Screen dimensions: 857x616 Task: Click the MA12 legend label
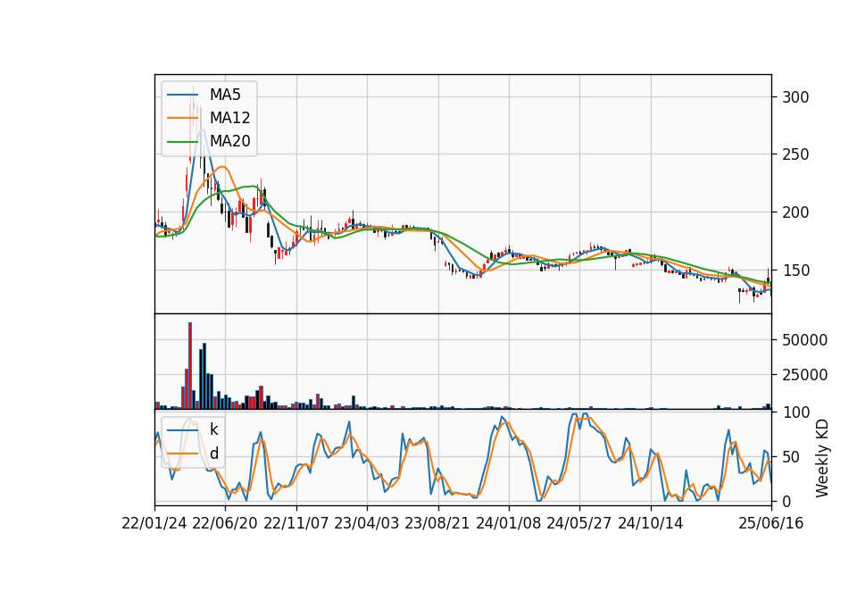(x=229, y=118)
